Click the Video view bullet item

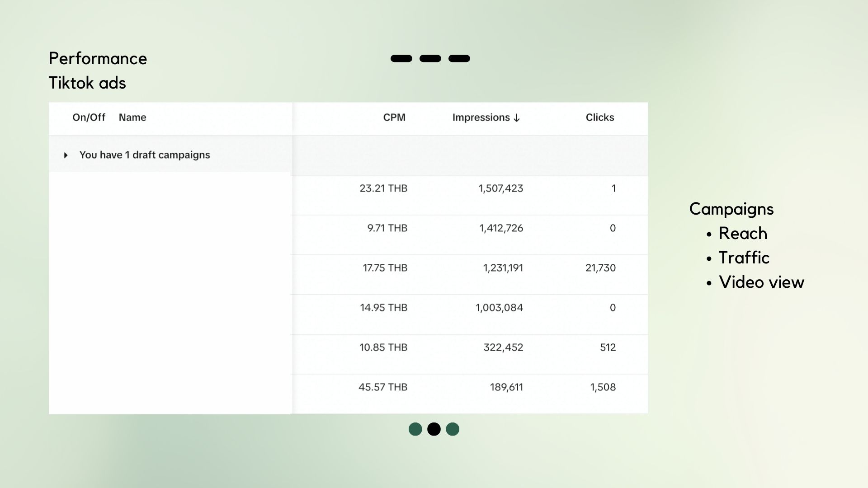tap(762, 282)
